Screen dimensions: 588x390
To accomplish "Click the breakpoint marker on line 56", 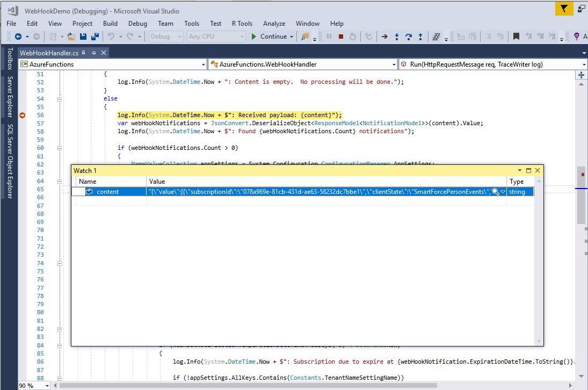I will click(x=23, y=115).
